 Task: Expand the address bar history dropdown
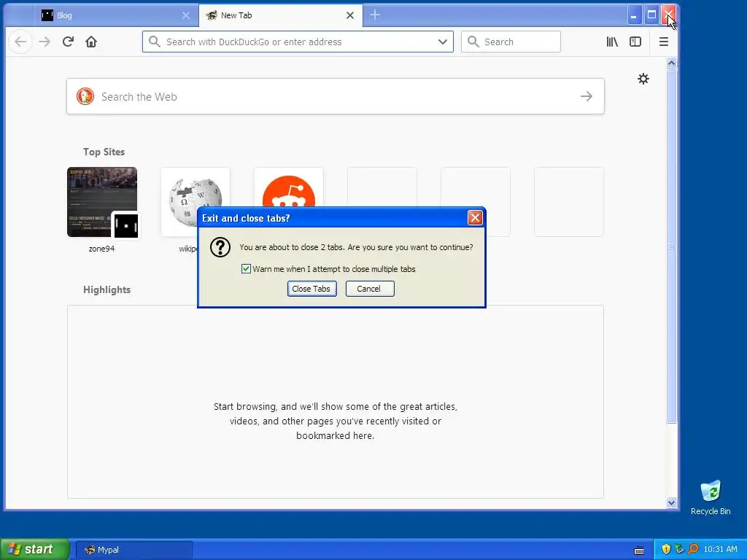point(443,42)
